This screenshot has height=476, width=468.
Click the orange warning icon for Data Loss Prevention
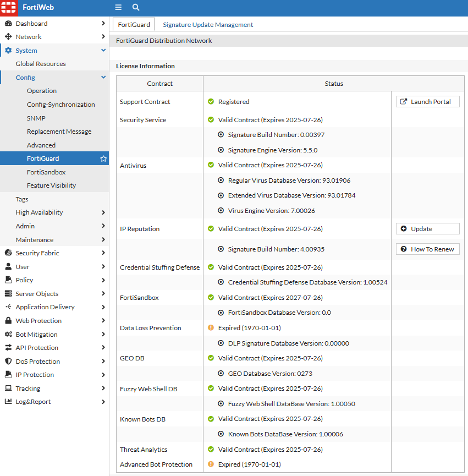[211, 327]
